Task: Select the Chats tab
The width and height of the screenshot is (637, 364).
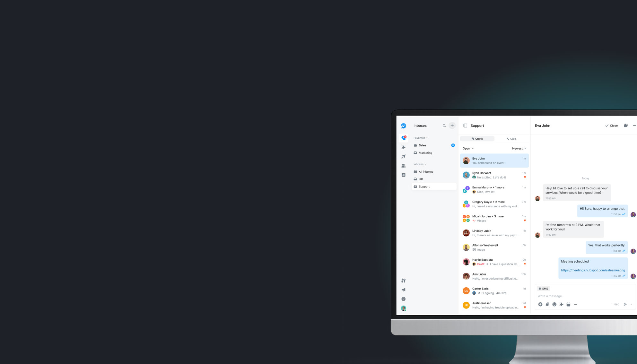Action: 477,139
